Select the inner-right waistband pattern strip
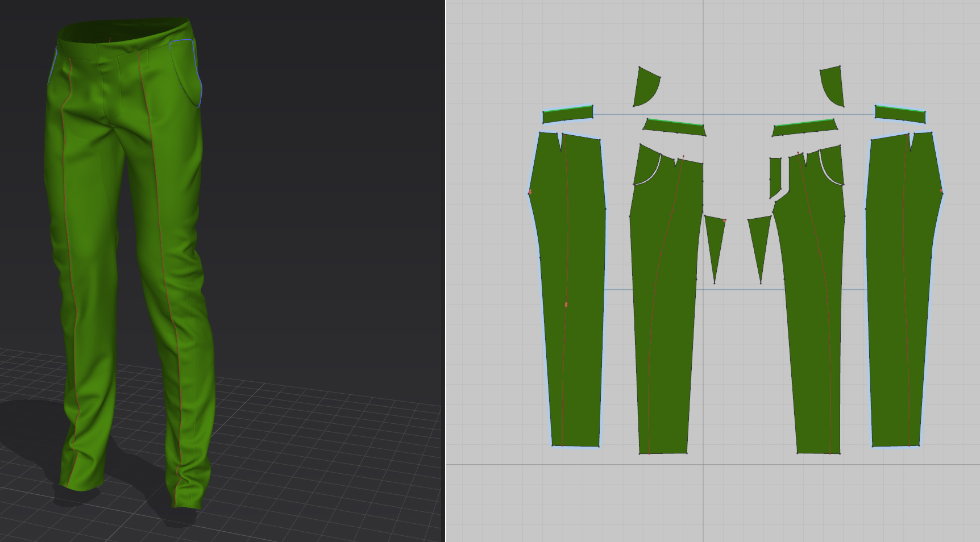This screenshot has height=542, width=980. pyautogui.click(x=805, y=127)
